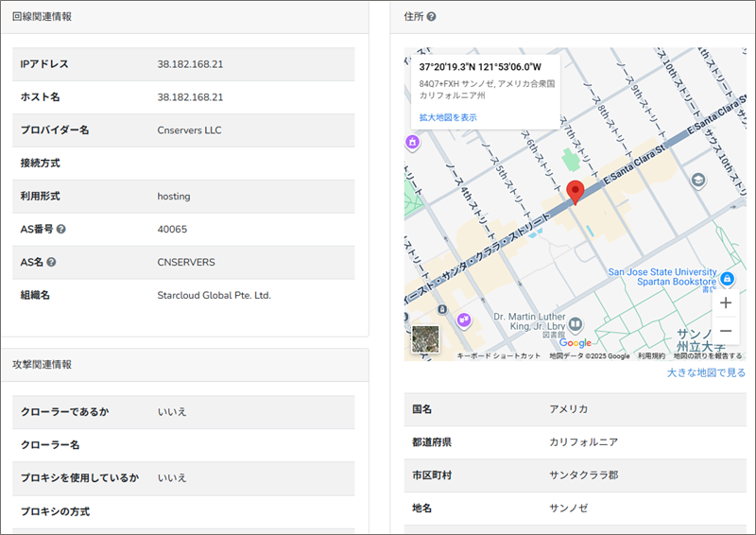Zoom out the map with minus button
The height and width of the screenshot is (535, 756).
pyautogui.click(x=726, y=331)
